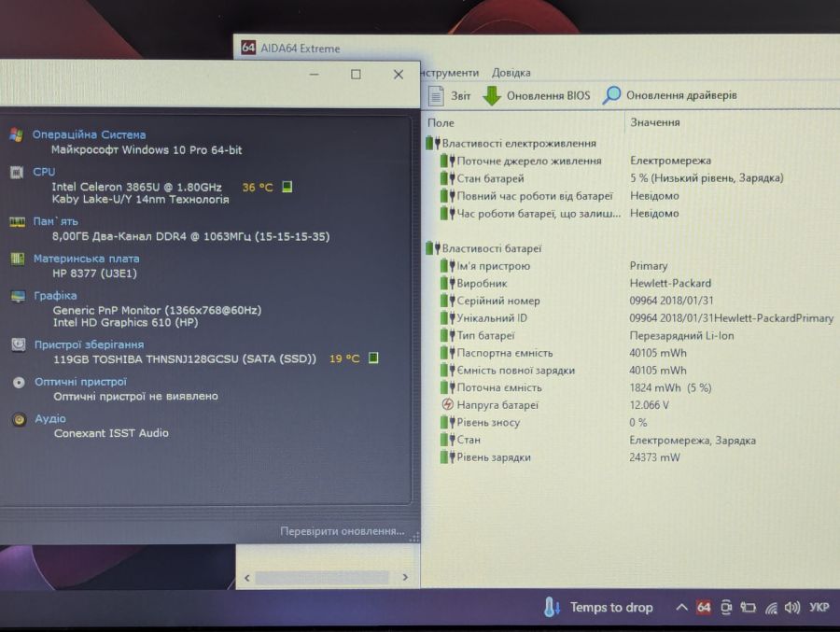
Task: Click the Оновлення BIOS green arrow button
Action: tap(537, 96)
